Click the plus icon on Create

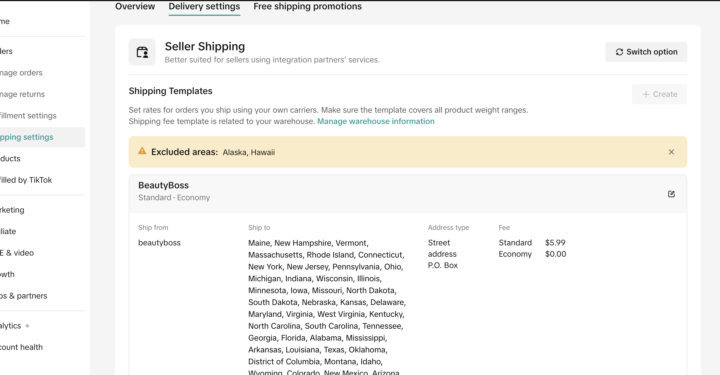(646, 94)
